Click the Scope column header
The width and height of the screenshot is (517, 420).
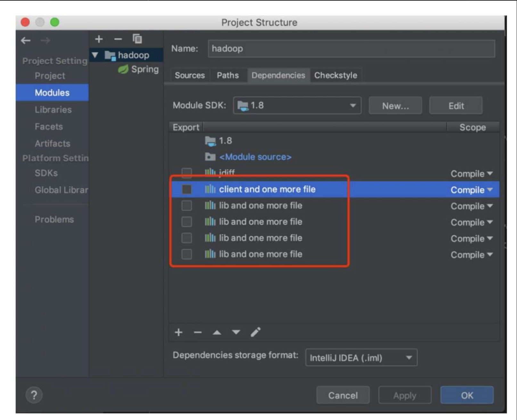(473, 127)
